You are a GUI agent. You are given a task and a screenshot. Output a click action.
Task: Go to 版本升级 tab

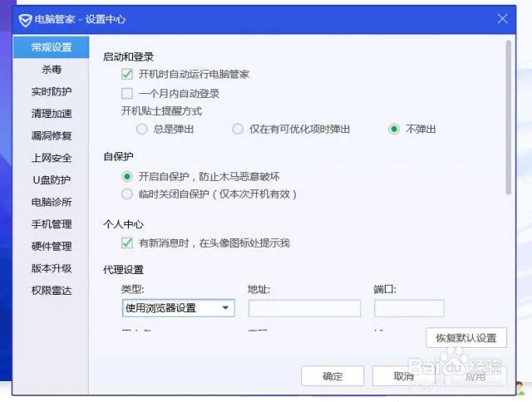[52, 268]
